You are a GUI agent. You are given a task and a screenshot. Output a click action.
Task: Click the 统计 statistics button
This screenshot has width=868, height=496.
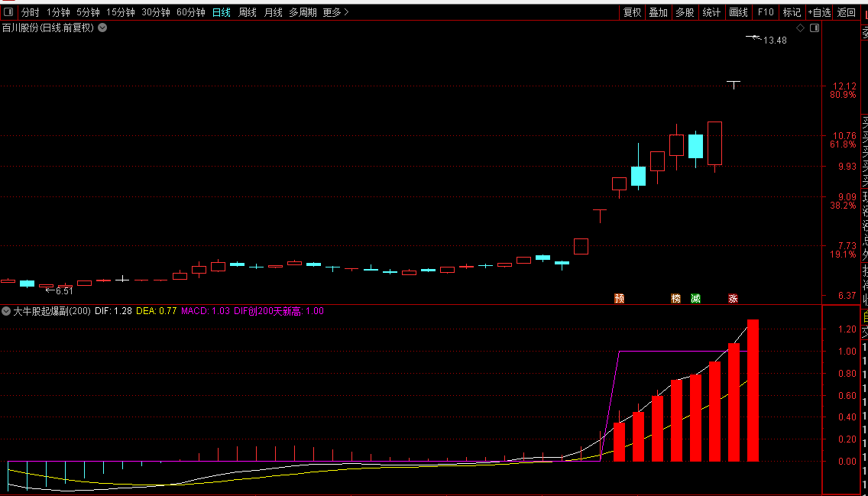click(x=712, y=12)
